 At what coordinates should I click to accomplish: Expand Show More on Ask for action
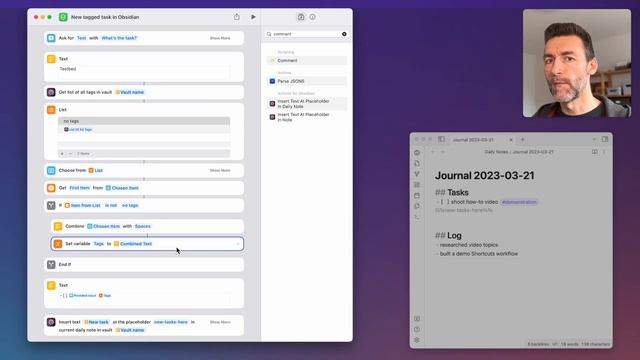click(x=220, y=38)
